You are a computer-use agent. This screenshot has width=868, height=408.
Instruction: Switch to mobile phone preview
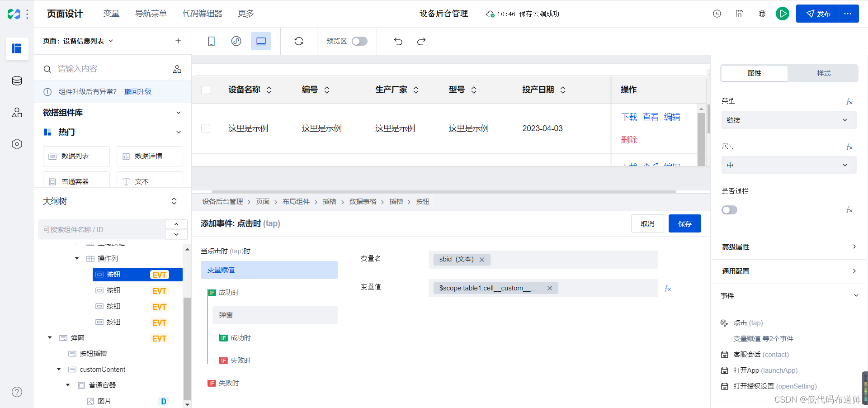(211, 42)
